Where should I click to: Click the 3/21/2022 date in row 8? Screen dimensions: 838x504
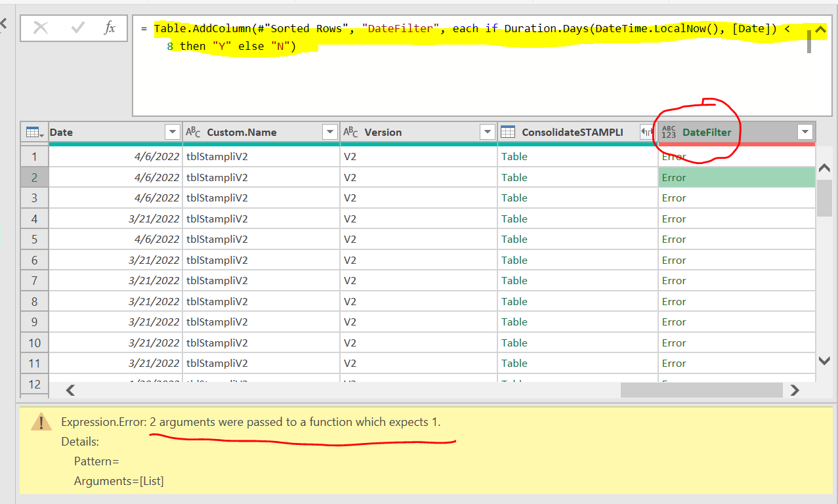154,301
